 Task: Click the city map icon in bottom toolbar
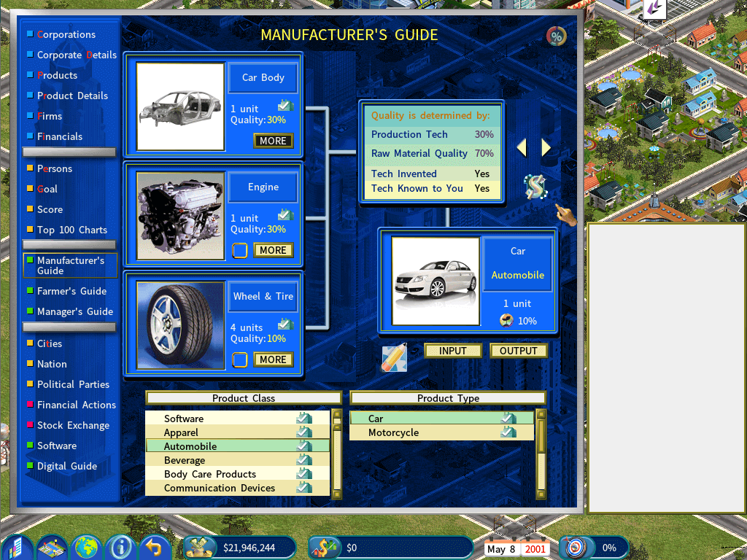point(53,547)
